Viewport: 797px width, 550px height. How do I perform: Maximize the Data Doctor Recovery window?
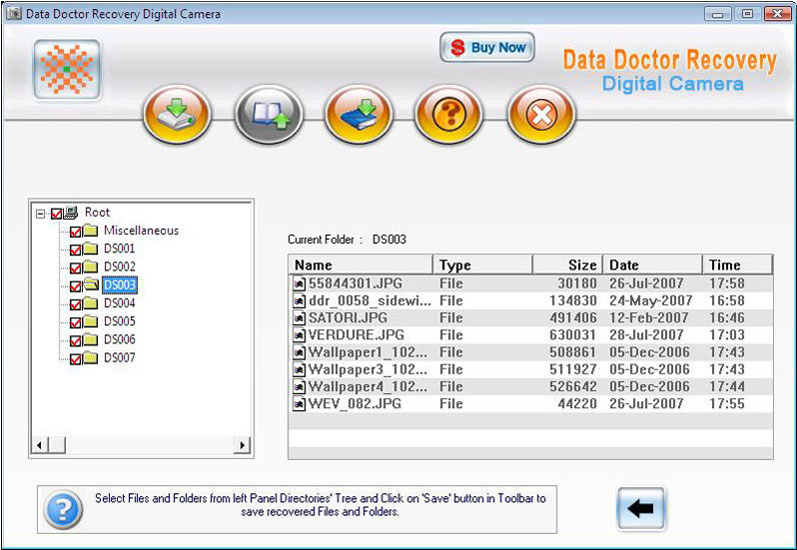(747, 14)
